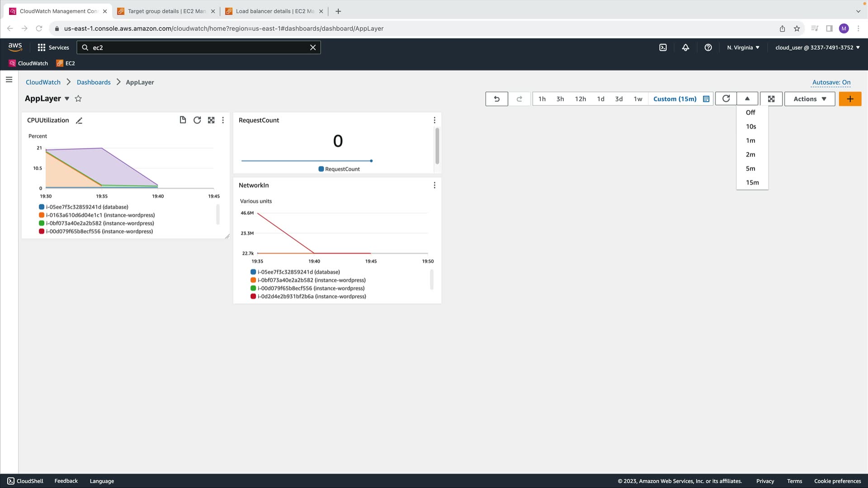Refresh the CPUUtilization widget
Image resolution: width=868 pixels, height=488 pixels.
[197, 120]
